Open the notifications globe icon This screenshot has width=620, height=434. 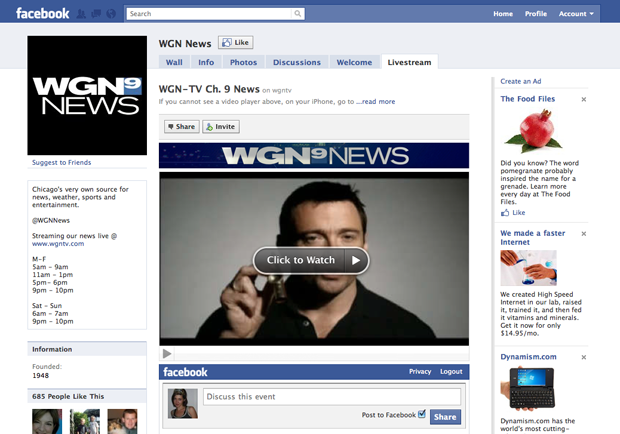111,14
